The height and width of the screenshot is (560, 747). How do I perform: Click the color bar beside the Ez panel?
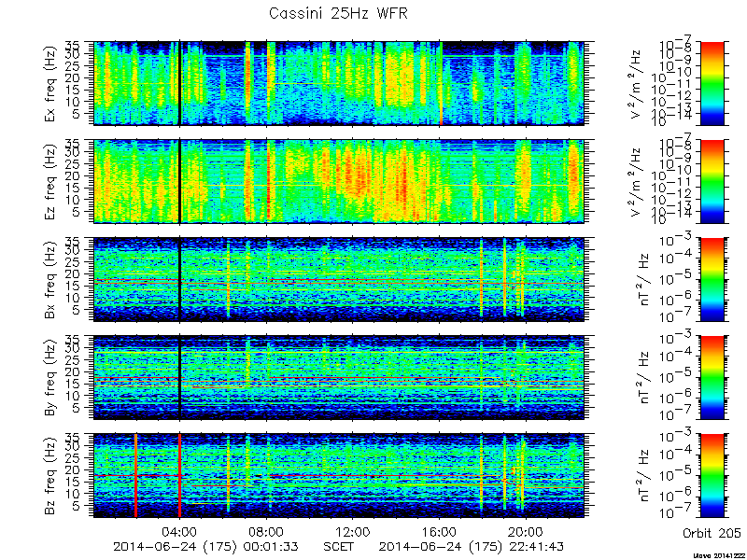(x=712, y=181)
